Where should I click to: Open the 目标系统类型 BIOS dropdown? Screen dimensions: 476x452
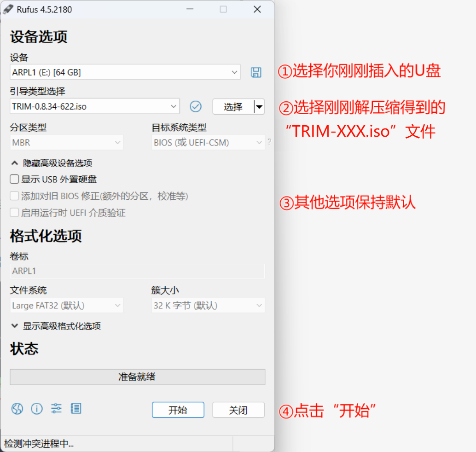click(208, 142)
